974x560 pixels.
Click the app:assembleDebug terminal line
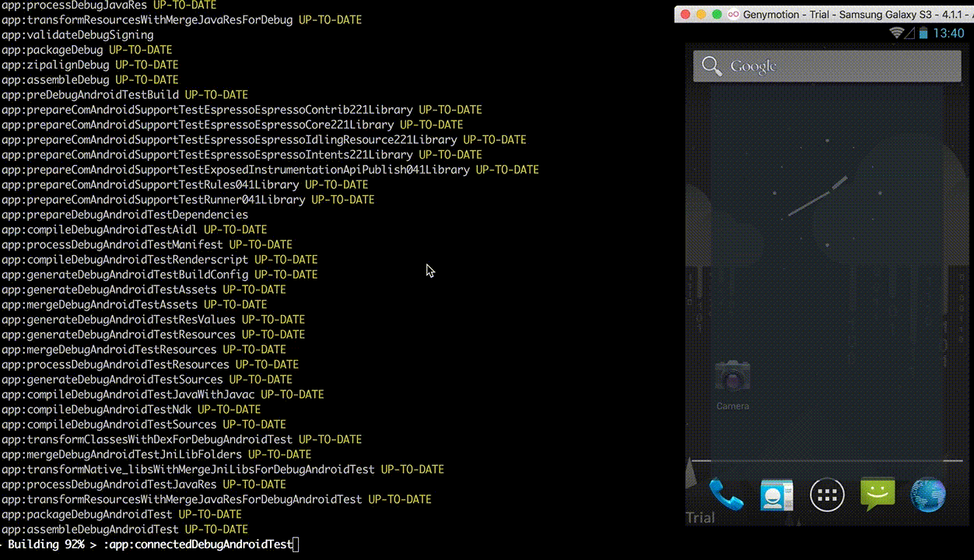(90, 79)
